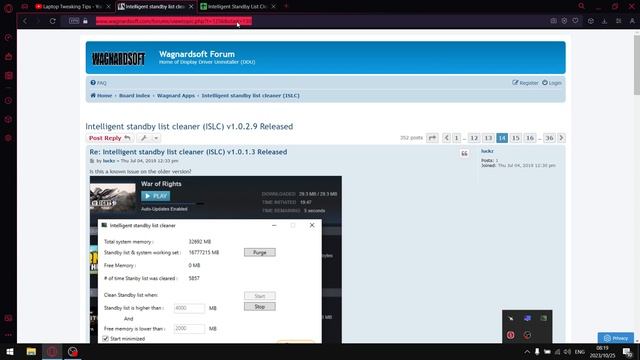This screenshot has width=640, height=360.
Task: Click page vertical scrollbar thumb
Action: 637,65
